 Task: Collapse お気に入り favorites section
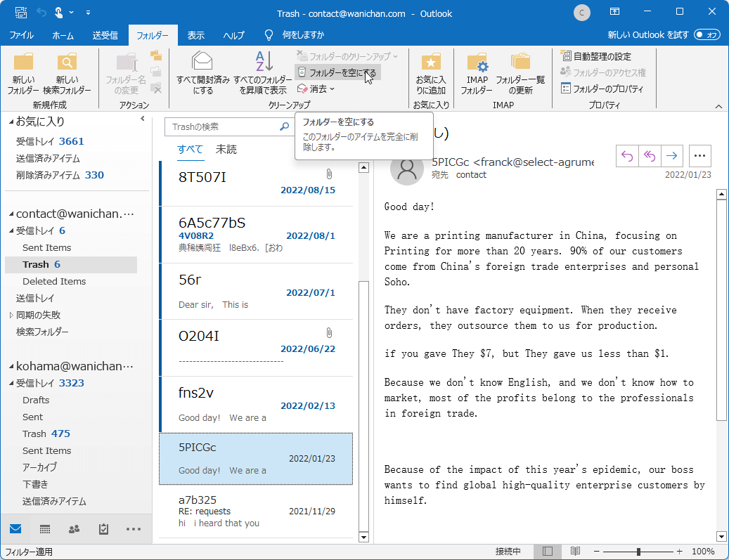(11, 122)
